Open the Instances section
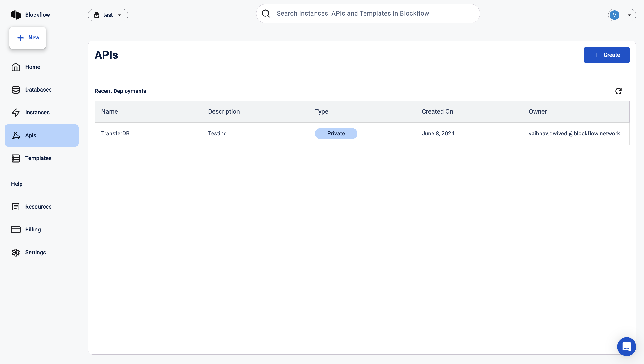The height and width of the screenshot is (364, 644). click(x=37, y=113)
